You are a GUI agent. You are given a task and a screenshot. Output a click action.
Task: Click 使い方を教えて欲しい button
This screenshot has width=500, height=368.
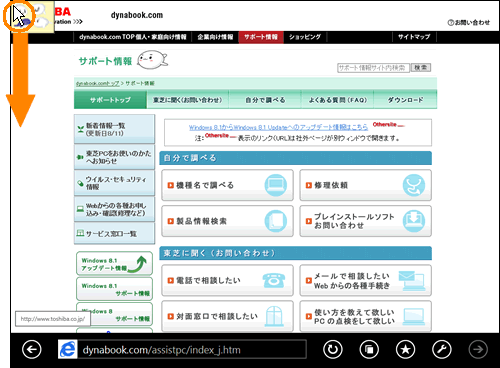[x=365, y=316]
